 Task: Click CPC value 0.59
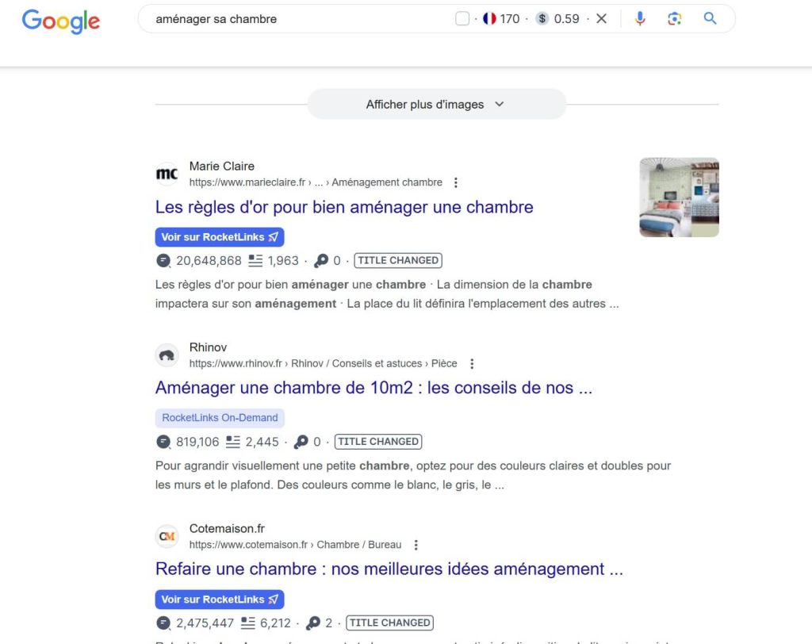(566, 19)
